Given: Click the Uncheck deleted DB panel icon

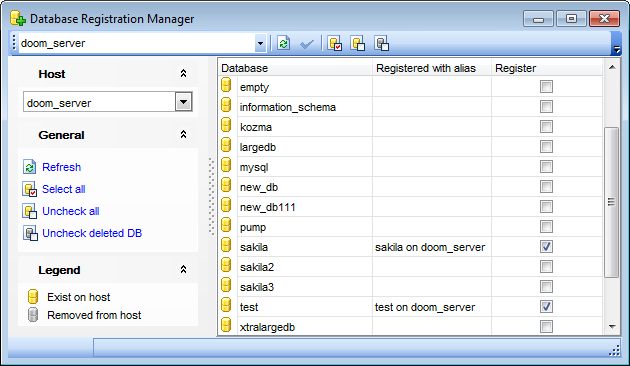Looking at the screenshot, I should 30,233.
